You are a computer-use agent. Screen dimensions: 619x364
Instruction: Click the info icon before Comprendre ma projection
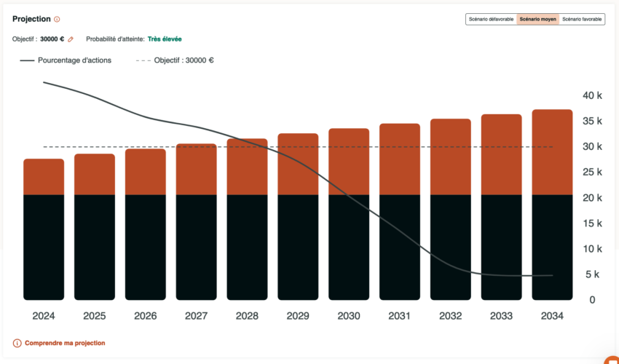(17, 343)
